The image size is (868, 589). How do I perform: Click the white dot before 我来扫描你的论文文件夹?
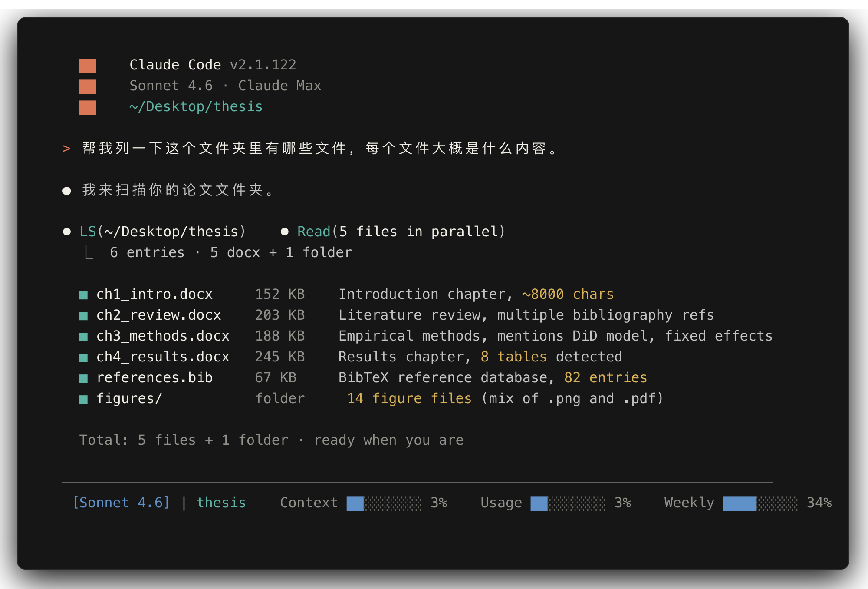coord(67,191)
